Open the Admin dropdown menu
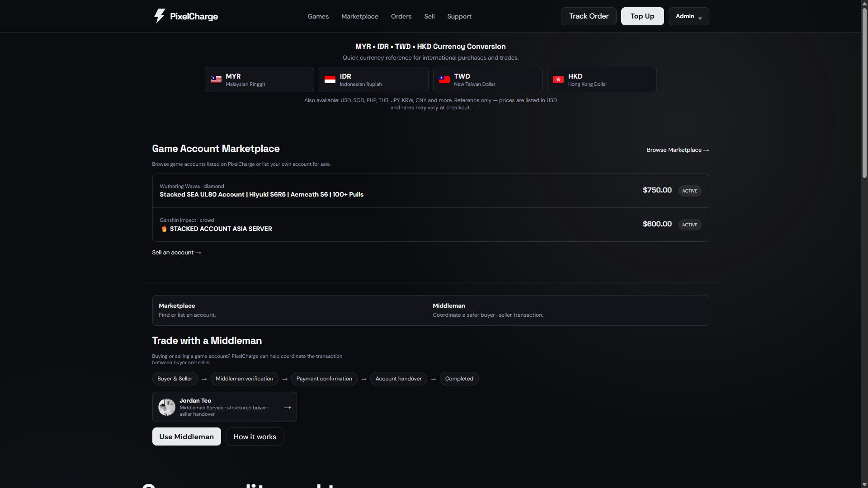 689,16
